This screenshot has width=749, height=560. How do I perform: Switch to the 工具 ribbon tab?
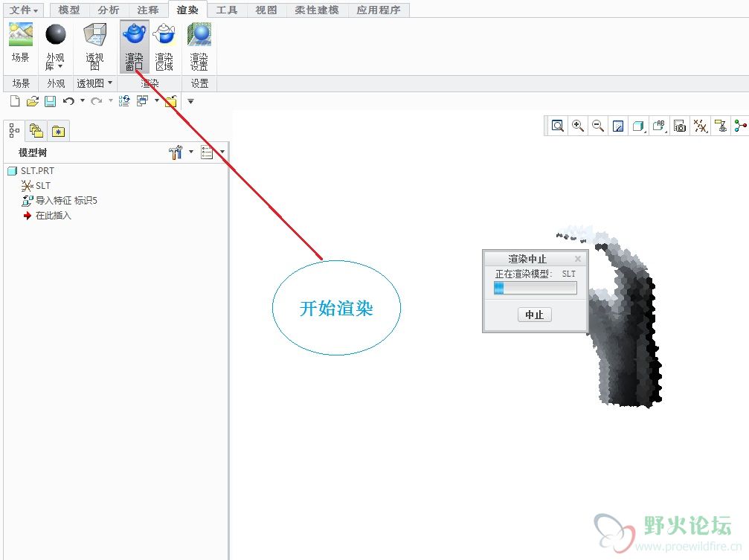point(227,10)
